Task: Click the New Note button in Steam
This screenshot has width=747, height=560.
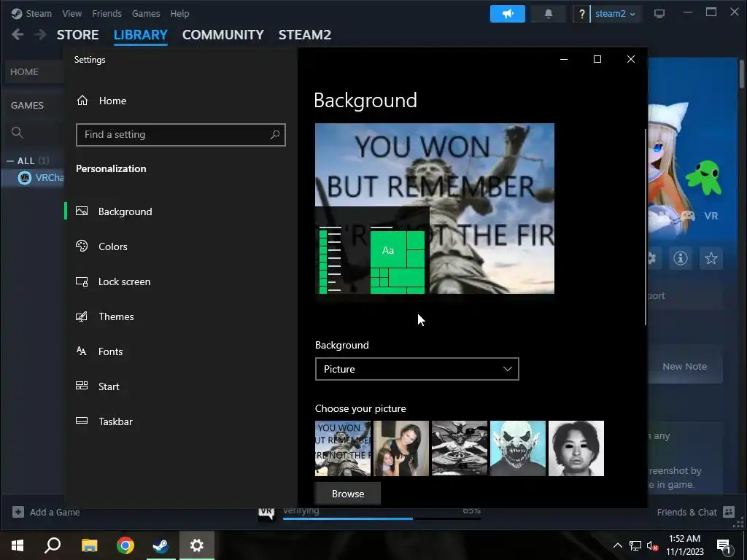Action: tap(684, 367)
